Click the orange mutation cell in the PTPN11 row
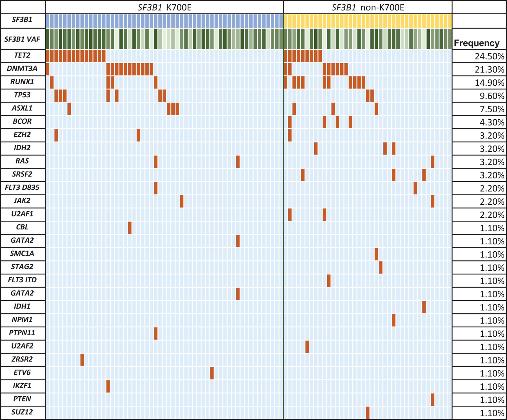The width and height of the screenshot is (507, 420). pyautogui.click(x=155, y=334)
